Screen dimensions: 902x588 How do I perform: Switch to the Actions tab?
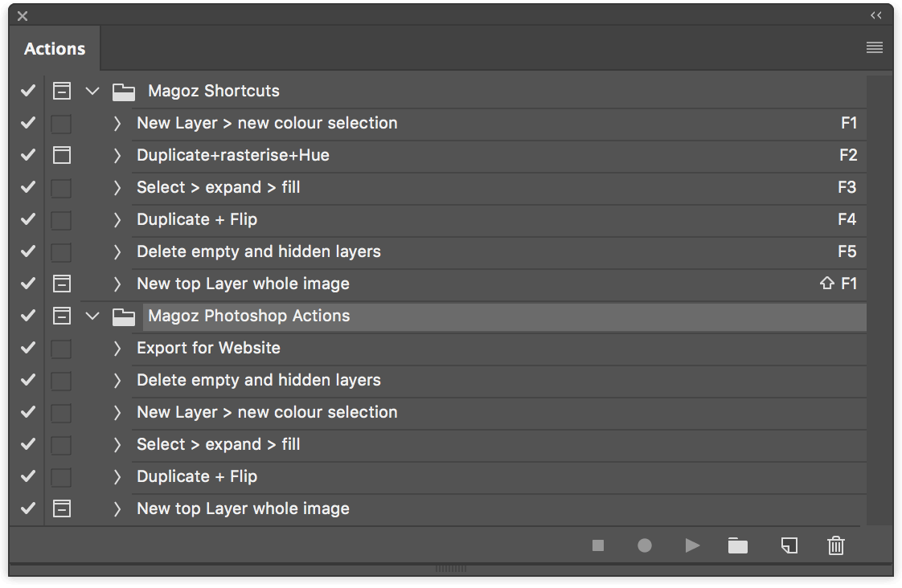tap(53, 48)
